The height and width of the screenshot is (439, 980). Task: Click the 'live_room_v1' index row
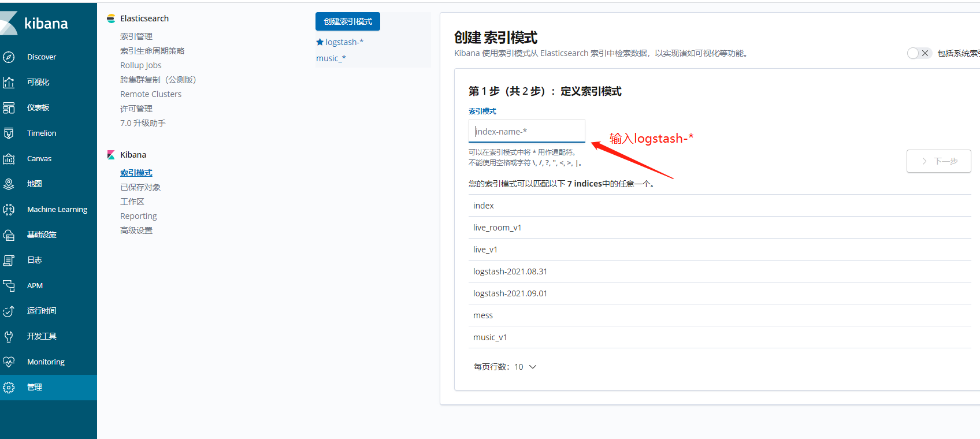point(720,228)
